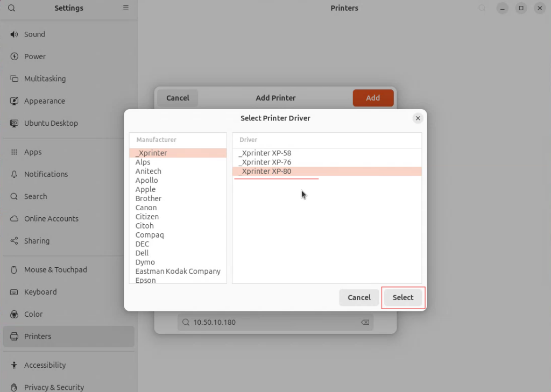Select the _Xprinter XP-80 driver
Viewport: 551px width, 392px height.
pos(265,172)
